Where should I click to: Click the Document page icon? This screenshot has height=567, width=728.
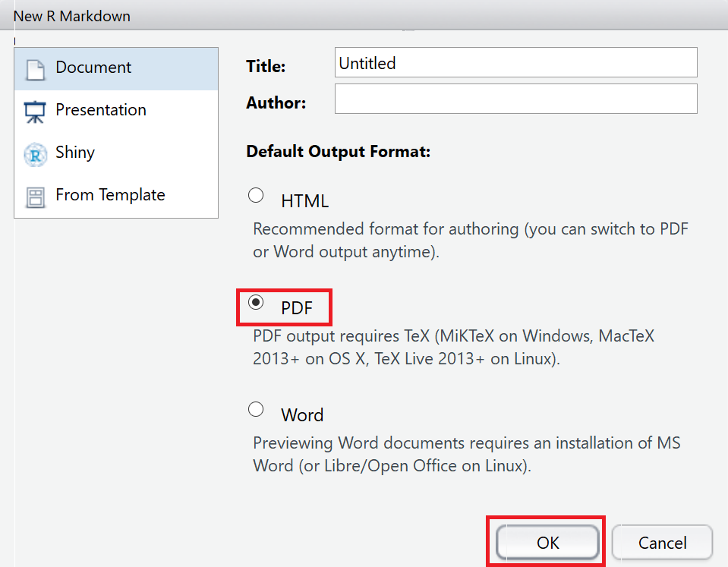tap(35, 70)
